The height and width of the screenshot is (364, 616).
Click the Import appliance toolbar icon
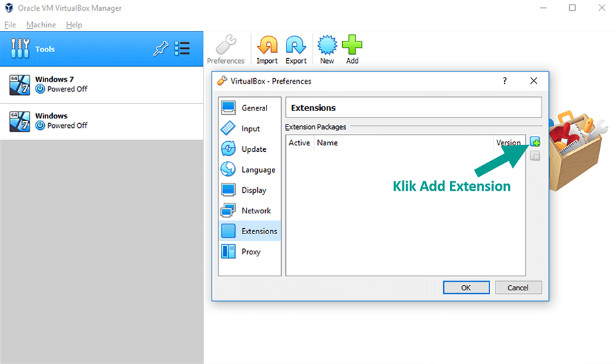267,50
